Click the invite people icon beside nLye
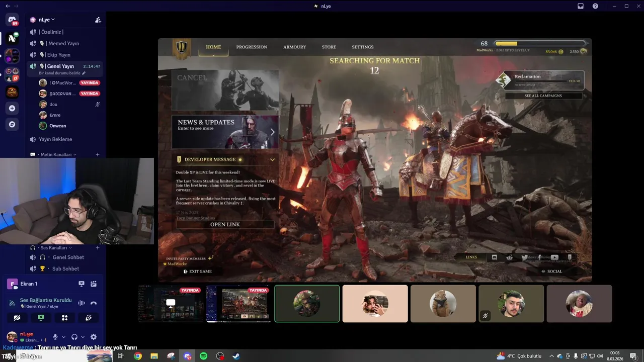 (98, 20)
